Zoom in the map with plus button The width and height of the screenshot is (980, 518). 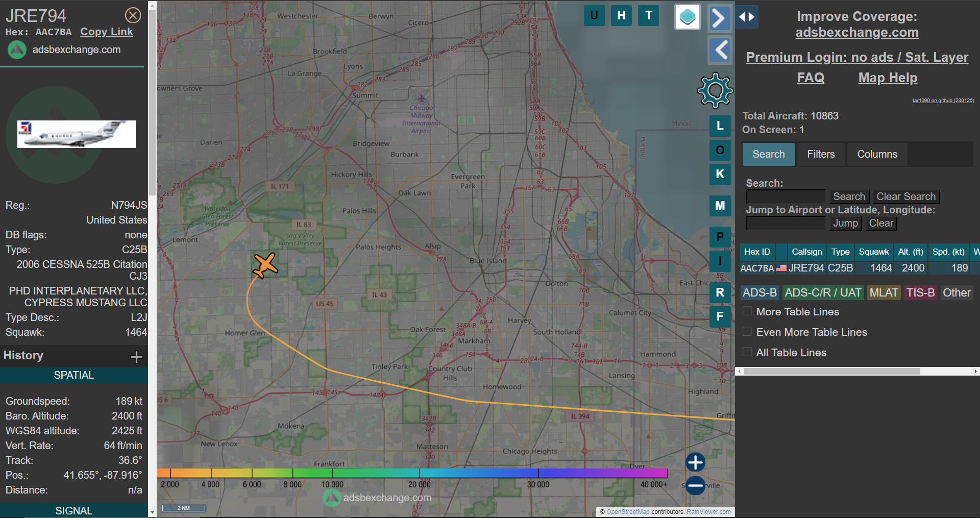[x=695, y=462]
